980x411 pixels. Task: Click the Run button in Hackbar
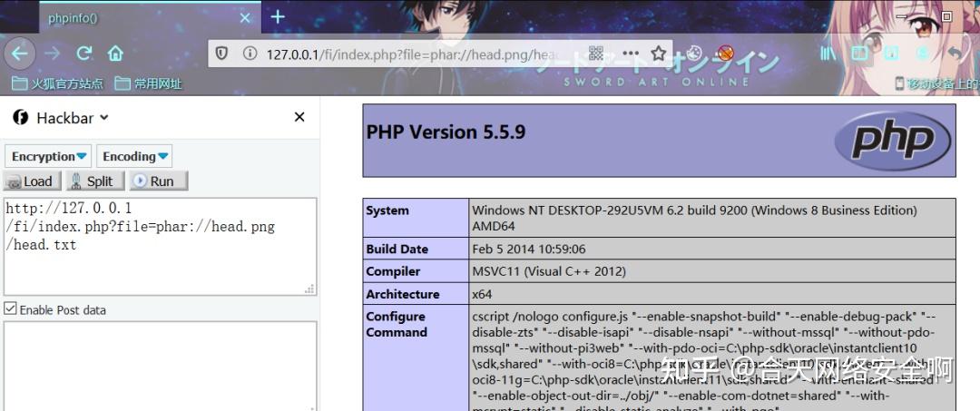click(159, 181)
